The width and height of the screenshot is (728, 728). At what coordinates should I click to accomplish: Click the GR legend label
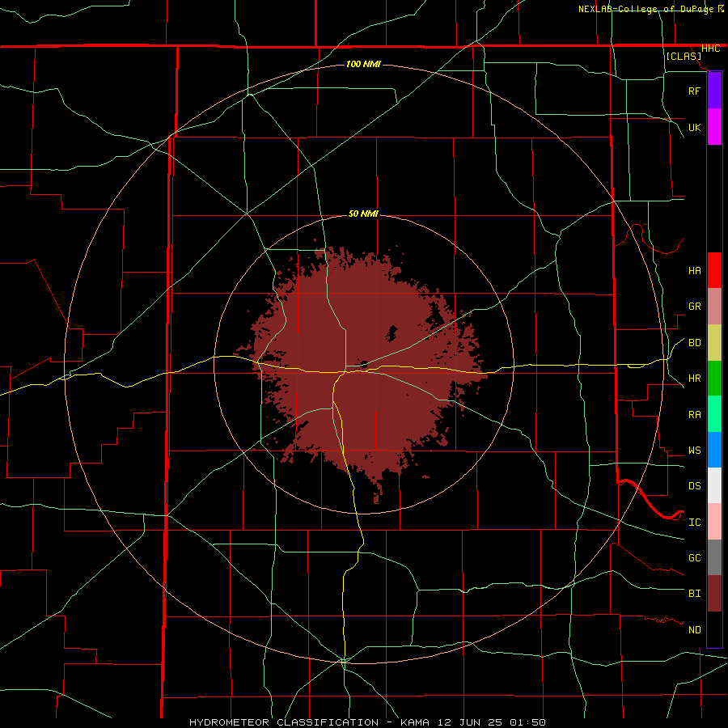694,307
